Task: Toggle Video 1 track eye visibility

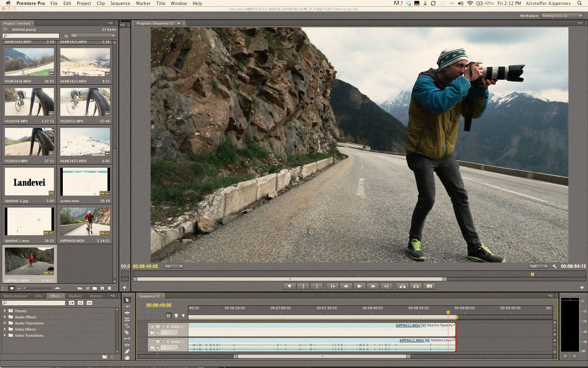Action: pyautogui.click(x=152, y=327)
